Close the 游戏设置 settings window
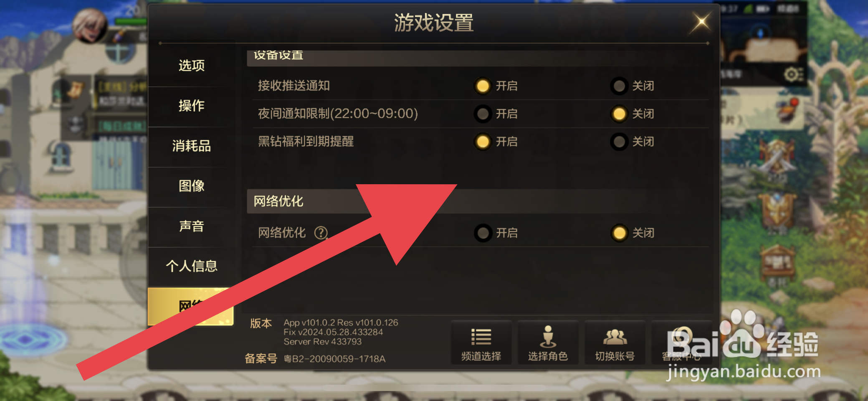Image resolution: width=868 pixels, height=401 pixels. pyautogui.click(x=701, y=22)
